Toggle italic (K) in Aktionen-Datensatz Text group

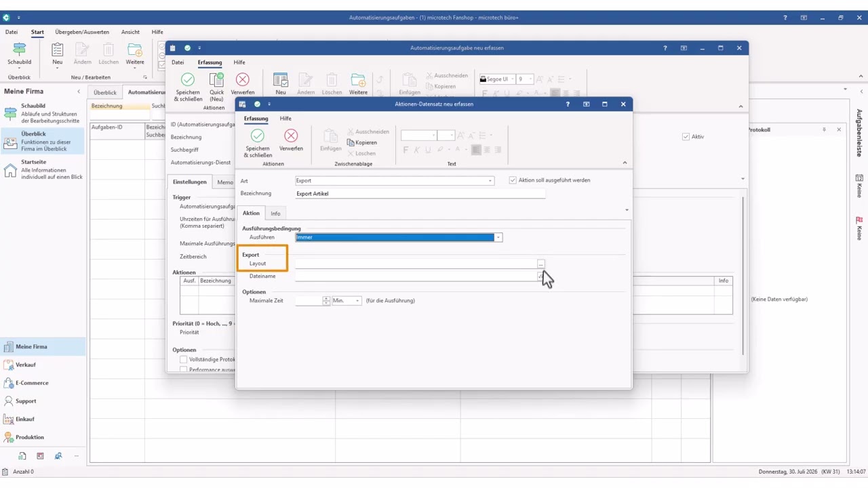click(x=416, y=150)
